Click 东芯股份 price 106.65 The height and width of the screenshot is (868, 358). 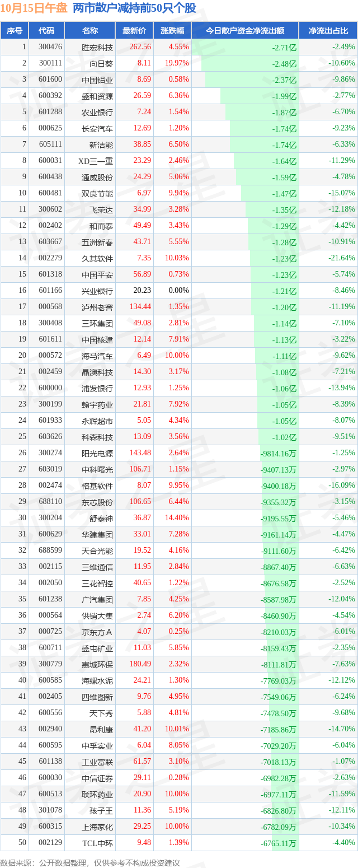pyautogui.click(x=140, y=502)
